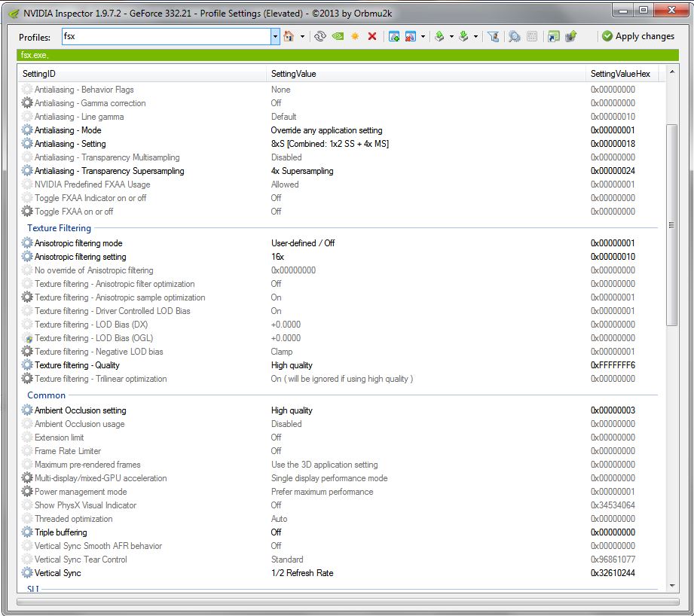Open the export profiles dropdown arrow
The height and width of the screenshot is (616, 694).
coord(451,37)
